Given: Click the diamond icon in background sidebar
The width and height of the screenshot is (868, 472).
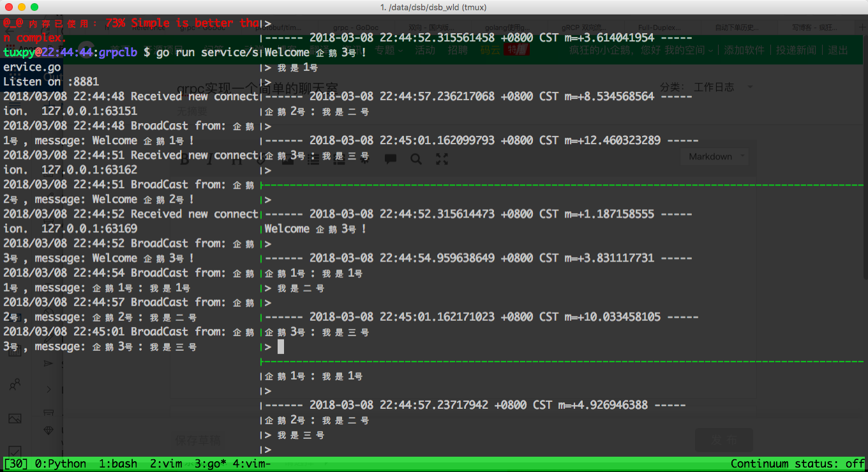Looking at the screenshot, I should point(49,431).
